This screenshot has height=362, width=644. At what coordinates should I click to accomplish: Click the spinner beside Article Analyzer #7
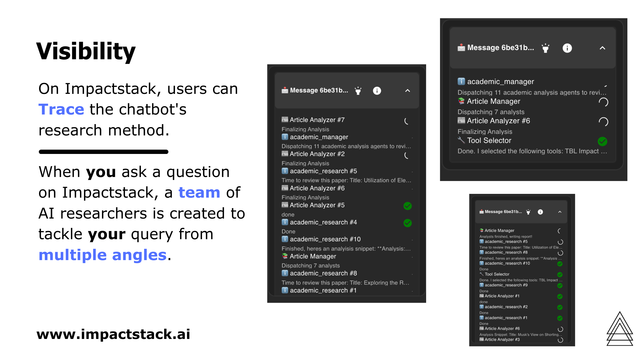pyautogui.click(x=407, y=121)
